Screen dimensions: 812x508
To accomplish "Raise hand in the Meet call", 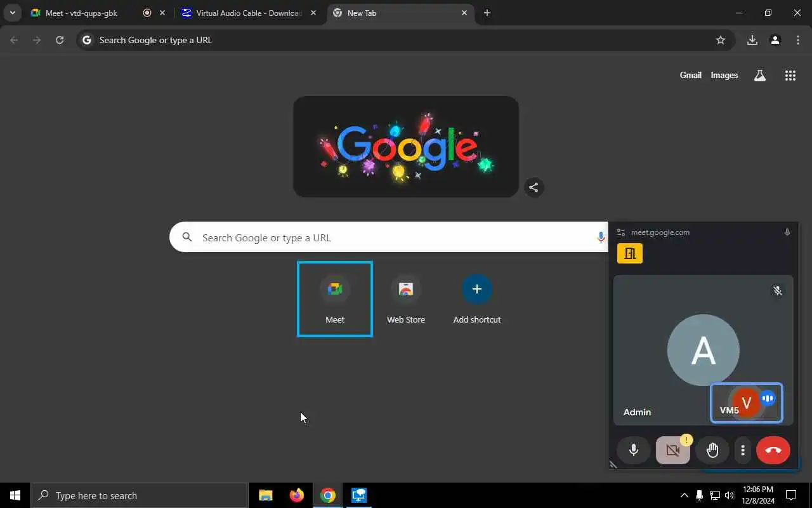I will pos(712,450).
